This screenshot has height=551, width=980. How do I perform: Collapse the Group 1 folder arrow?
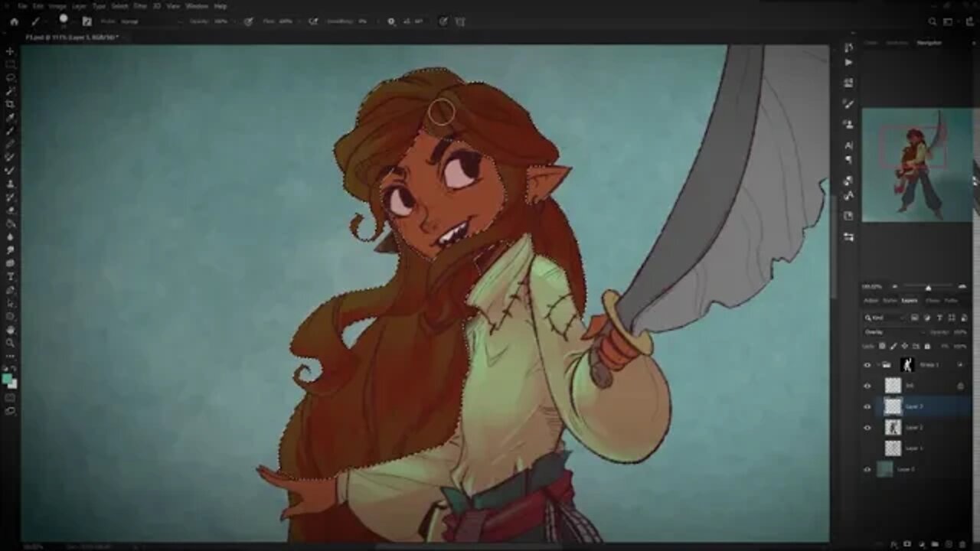click(x=877, y=364)
